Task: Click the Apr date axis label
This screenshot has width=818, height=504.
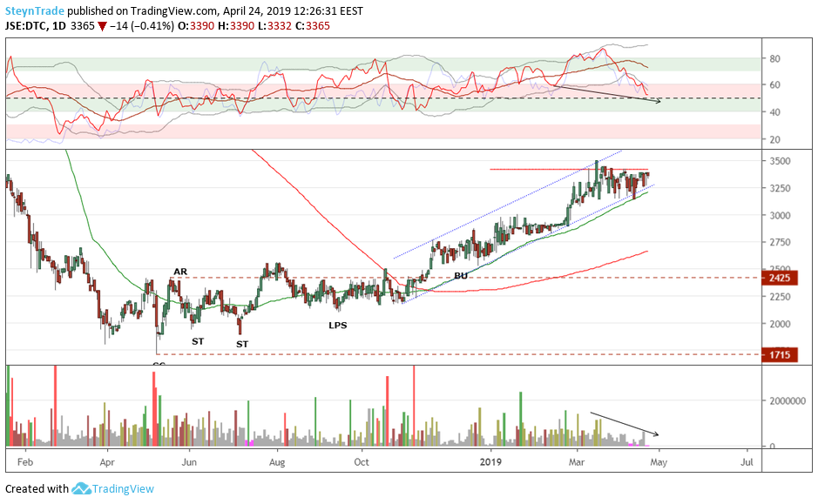Action: 107,462
